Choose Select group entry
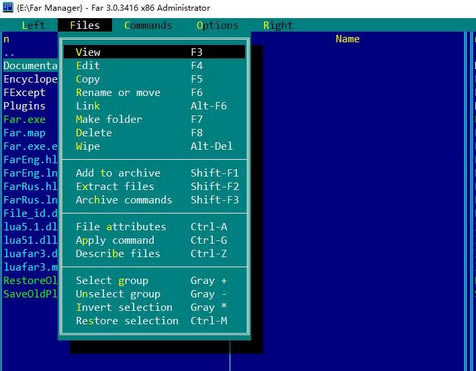This screenshot has height=371, width=476. coord(154,280)
